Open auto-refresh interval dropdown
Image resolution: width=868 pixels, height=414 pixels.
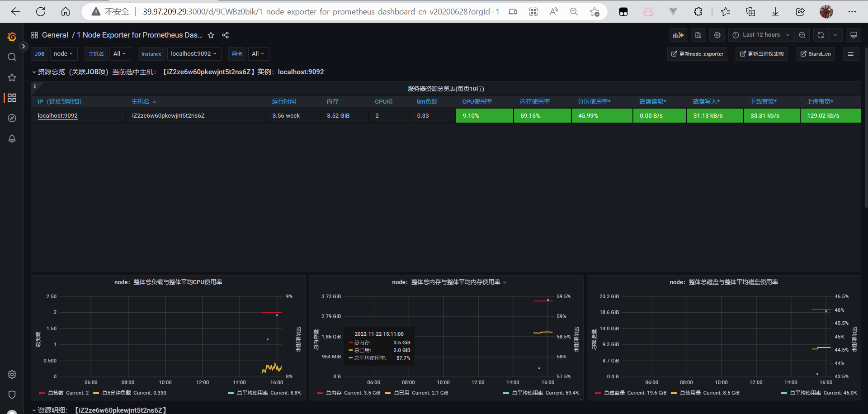point(835,35)
